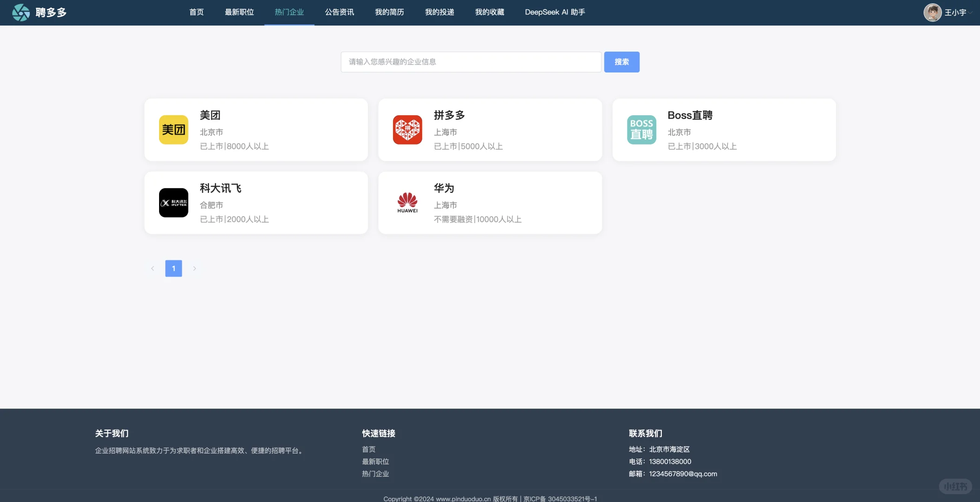Click the 王小宇 user avatar
The height and width of the screenshot is (502, 980).
point(932,13)
